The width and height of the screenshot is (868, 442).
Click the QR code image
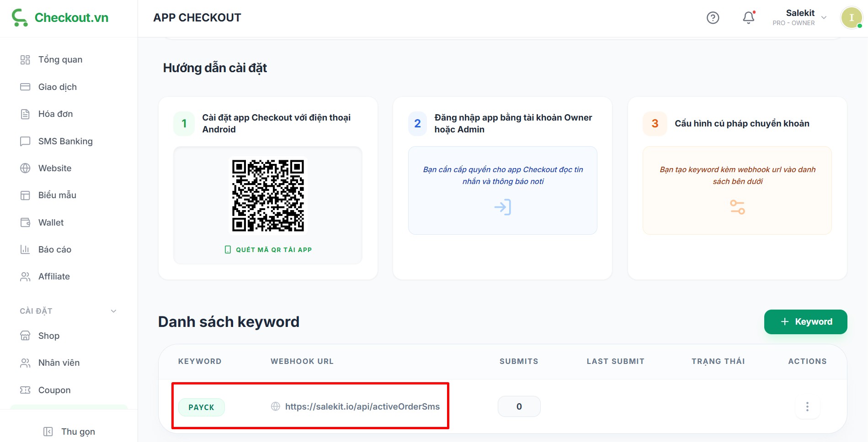pos(268,195)
